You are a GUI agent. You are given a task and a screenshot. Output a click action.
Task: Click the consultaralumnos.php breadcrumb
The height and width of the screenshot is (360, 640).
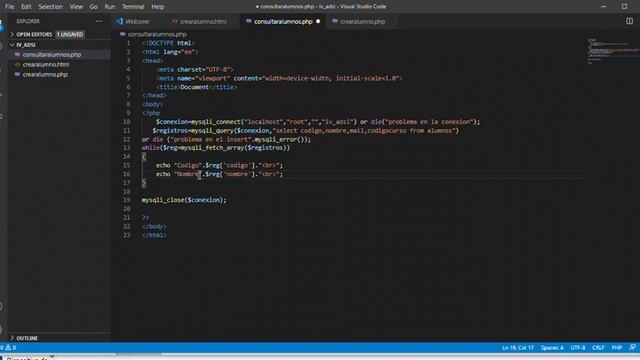(157, 34)
